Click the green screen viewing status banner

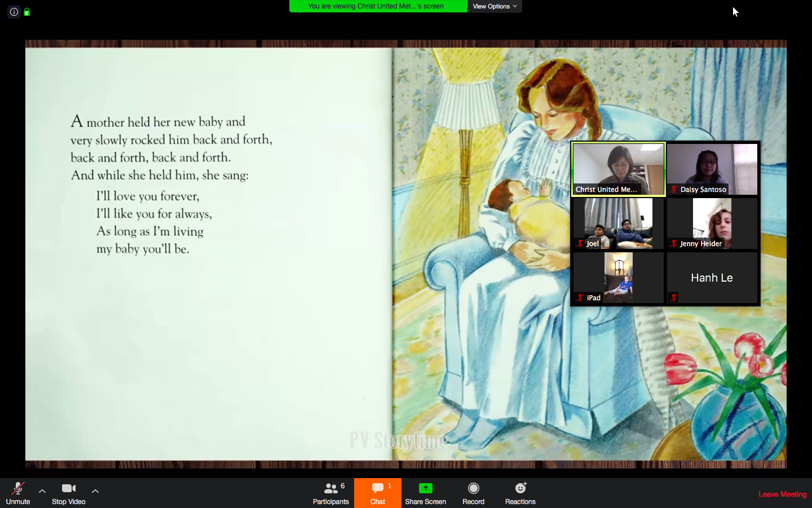tap(378, 6)
